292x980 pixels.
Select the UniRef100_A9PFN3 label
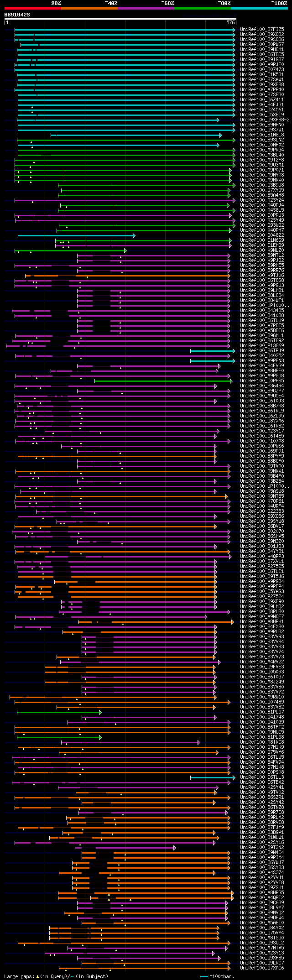tap(262, 360)
